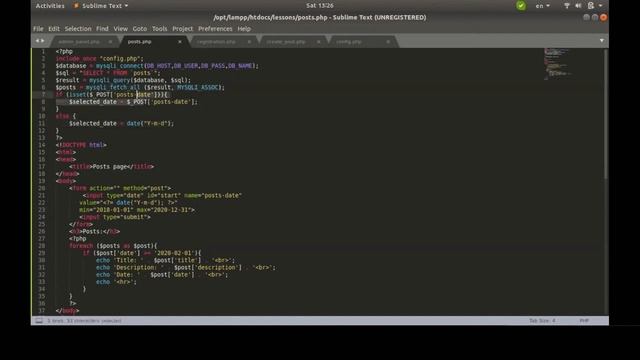Viewport: 640px width, 360px height.
Task: Click the input type="date" line
Action: click(162, 196)
